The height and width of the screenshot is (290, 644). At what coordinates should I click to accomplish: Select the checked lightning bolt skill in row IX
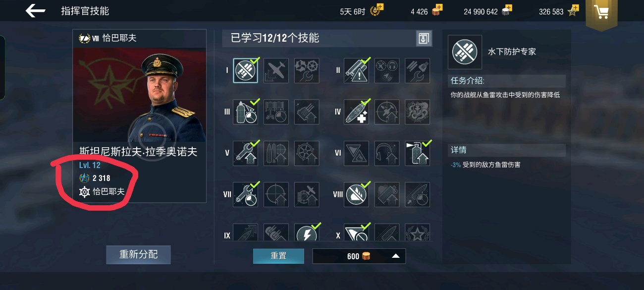click(x=307, y=232)
